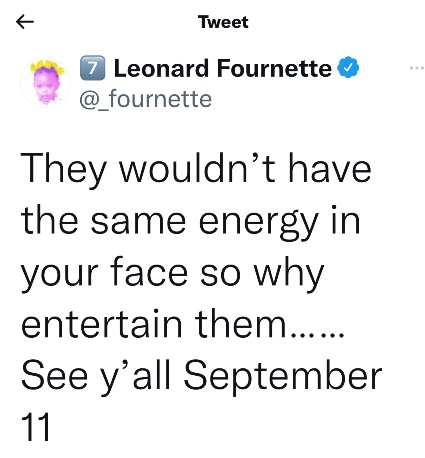This screenshot has width=425, height=458.
Task: Tap the blue verified checkmark badge
Action: (x=348, y=68)
